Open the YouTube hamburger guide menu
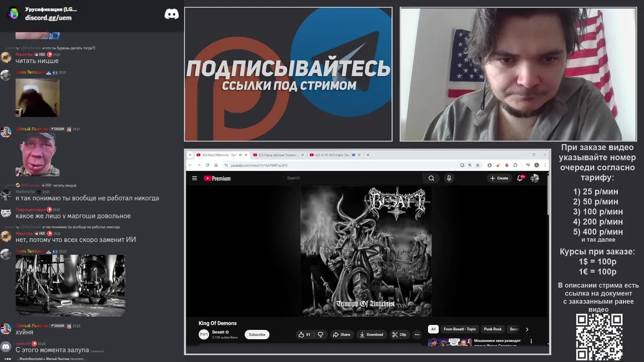 tap(194, 178)
